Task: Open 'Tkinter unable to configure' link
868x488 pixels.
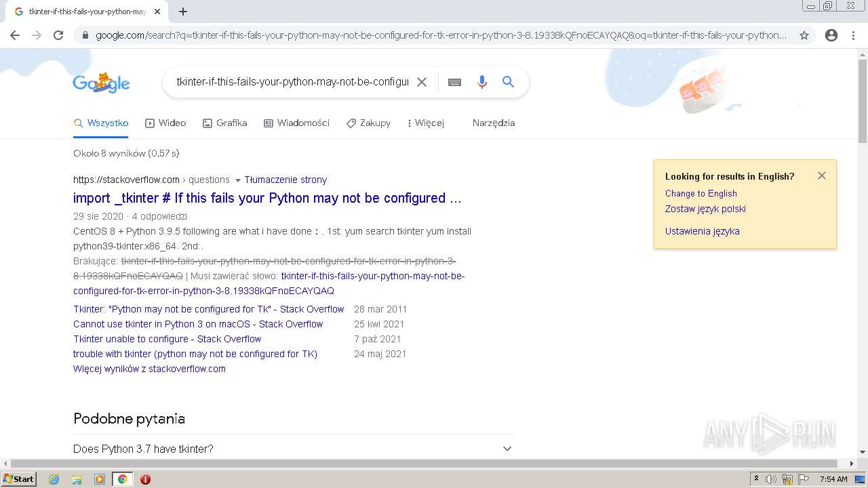Action: pyautogui.click(x=167, y=339)
